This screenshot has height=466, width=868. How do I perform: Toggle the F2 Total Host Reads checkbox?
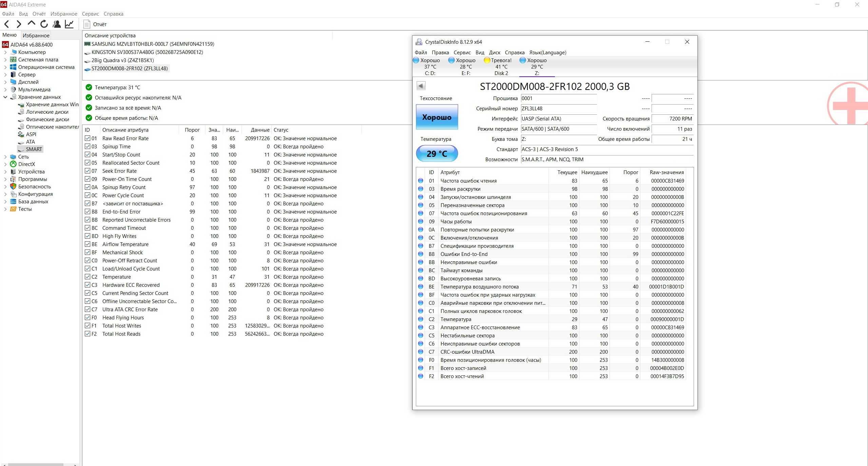88,334
